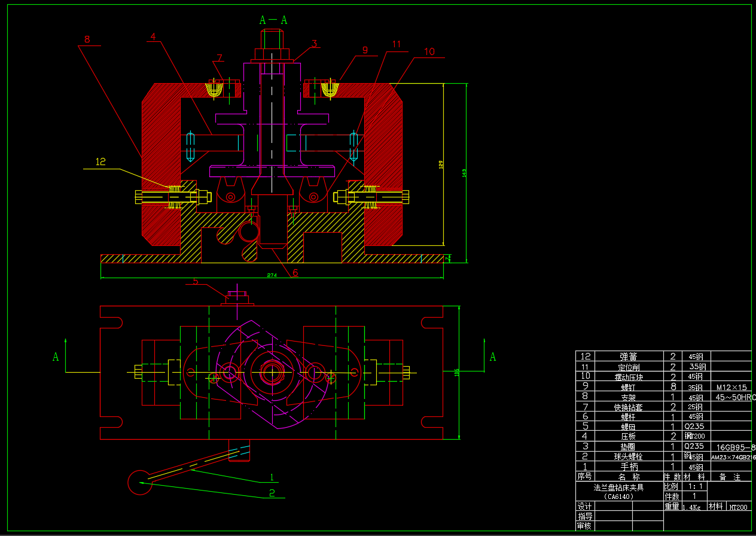Click the 143 height dimension text
The width and height of the screenshot is (756, 536).
pos(464,173)
